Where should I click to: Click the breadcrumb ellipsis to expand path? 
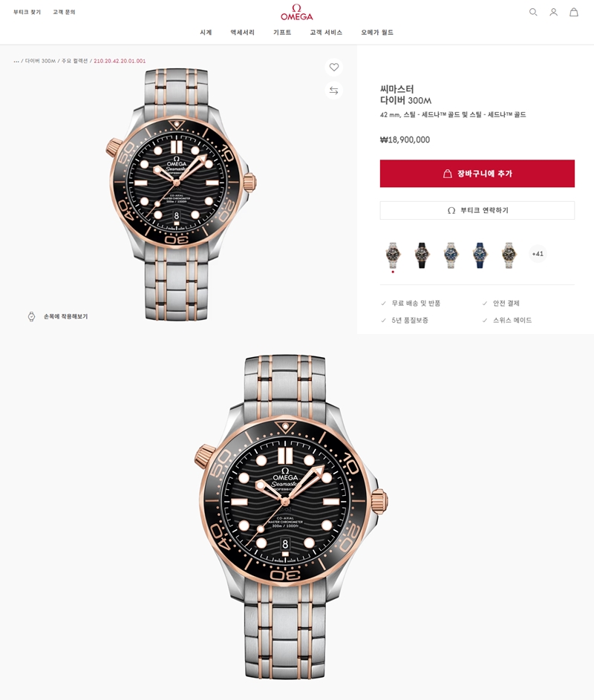click(16, 61)
